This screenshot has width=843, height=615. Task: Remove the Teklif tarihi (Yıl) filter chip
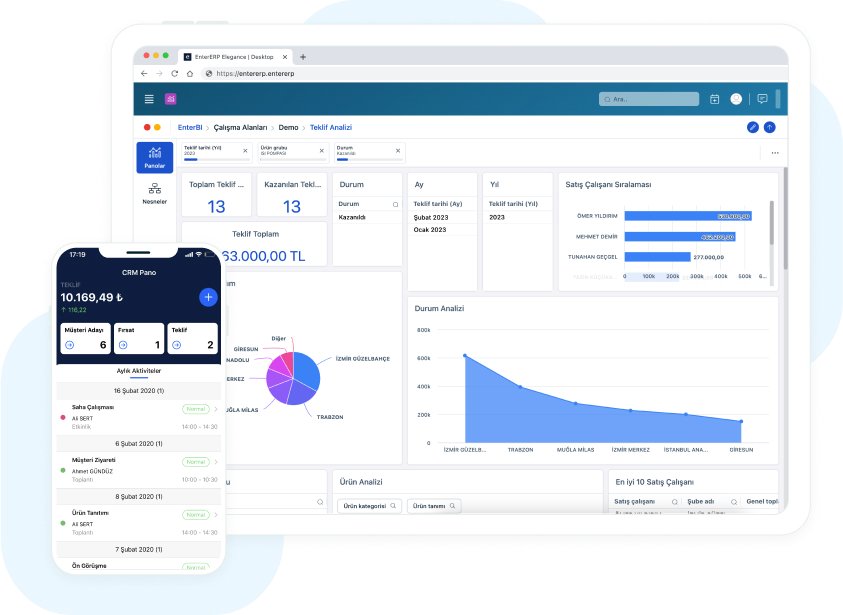tap(245, 151)
